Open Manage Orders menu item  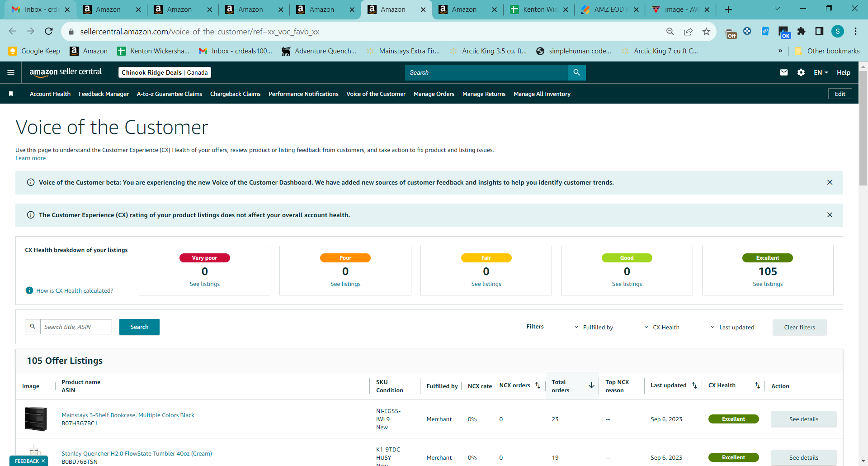[434, 94]
